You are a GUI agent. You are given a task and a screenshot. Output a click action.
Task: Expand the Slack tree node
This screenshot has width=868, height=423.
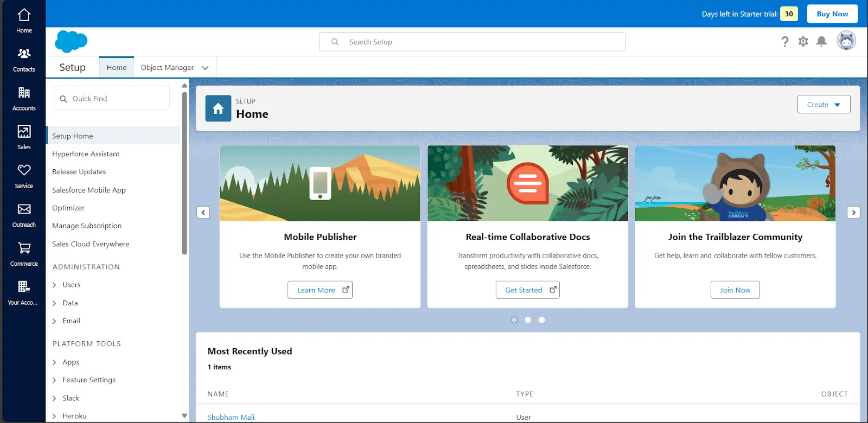[54, 398]
